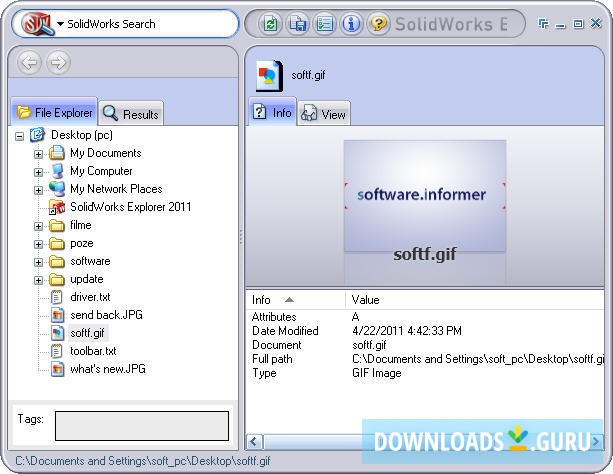Open the search type dropdown arrow
The height and width of the screenshot is (474, 613).
[x=60, y=24]
